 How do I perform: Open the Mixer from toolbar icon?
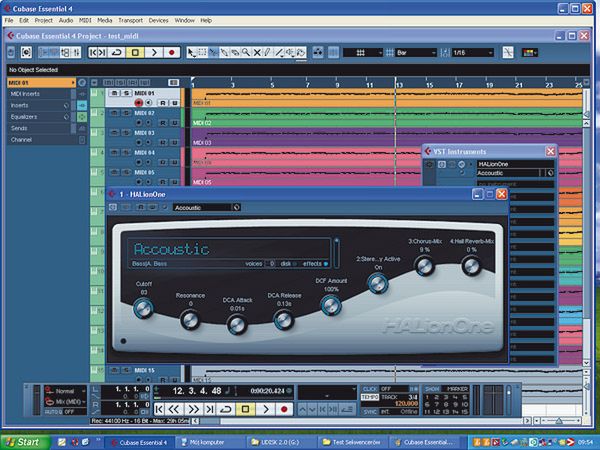click(x=76, y=52)
